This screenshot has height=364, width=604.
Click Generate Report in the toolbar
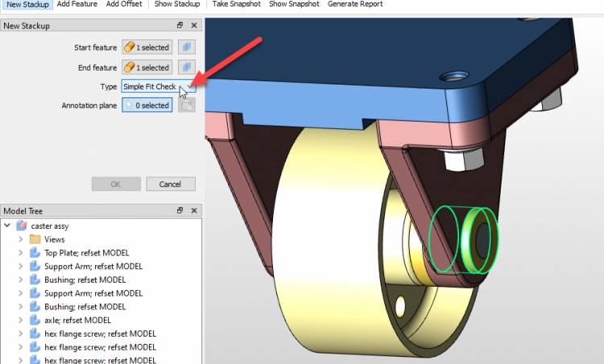coord(355,4)
